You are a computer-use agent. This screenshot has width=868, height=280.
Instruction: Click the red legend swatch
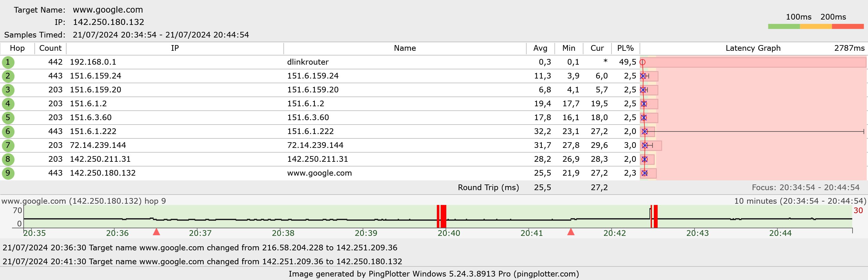pyautogui.click(x=848, y=26)
